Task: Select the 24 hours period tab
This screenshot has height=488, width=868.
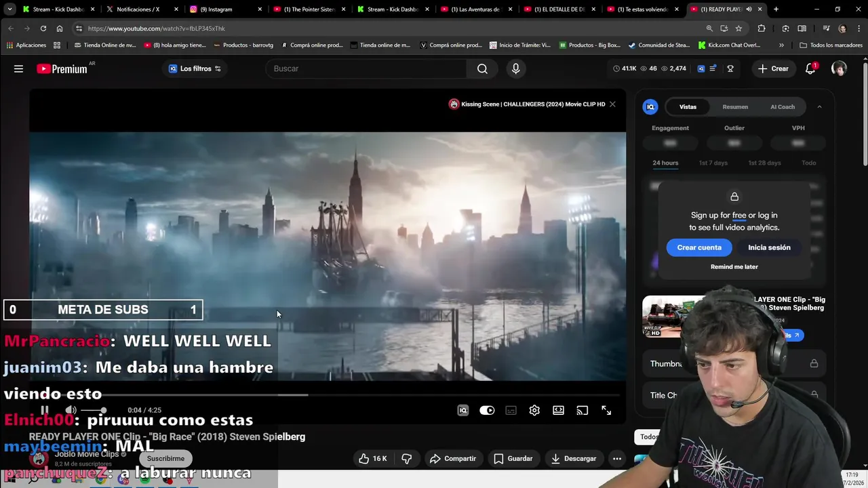Action: 665,163
